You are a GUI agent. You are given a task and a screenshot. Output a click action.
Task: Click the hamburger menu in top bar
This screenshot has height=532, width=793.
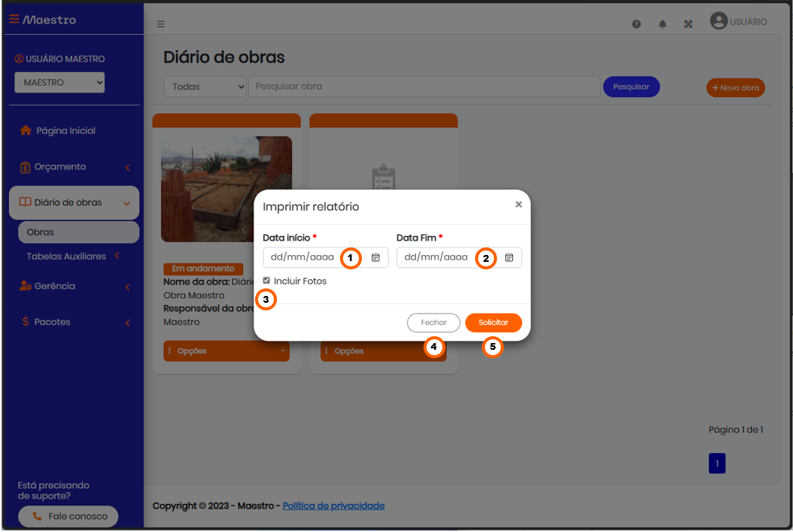[x=161, y=24]
